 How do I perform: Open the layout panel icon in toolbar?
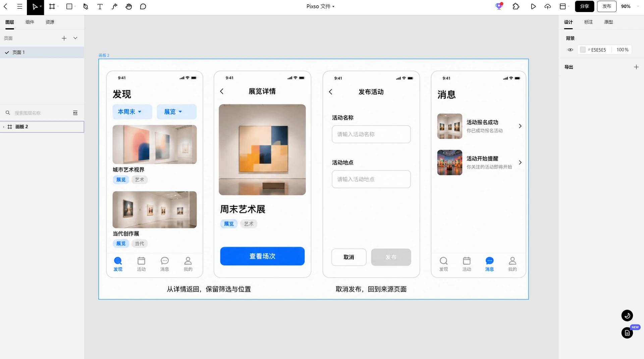(563, 6)
